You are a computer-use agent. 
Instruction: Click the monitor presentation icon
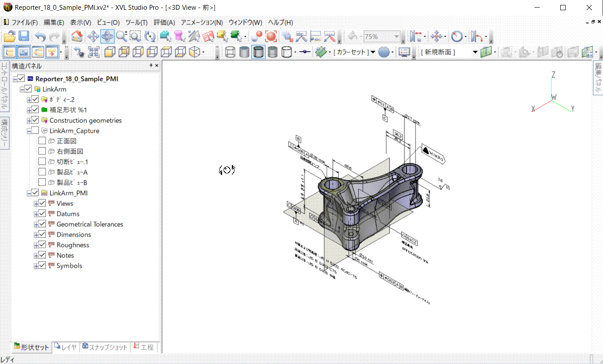click(404, 52)
